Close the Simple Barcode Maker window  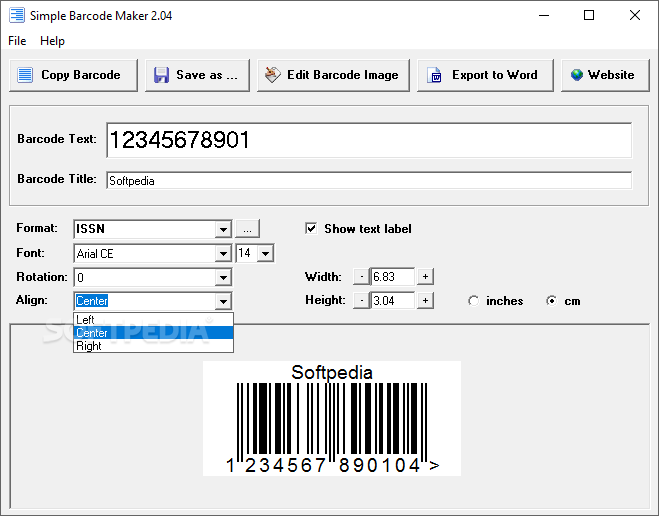tap(635, 16)
